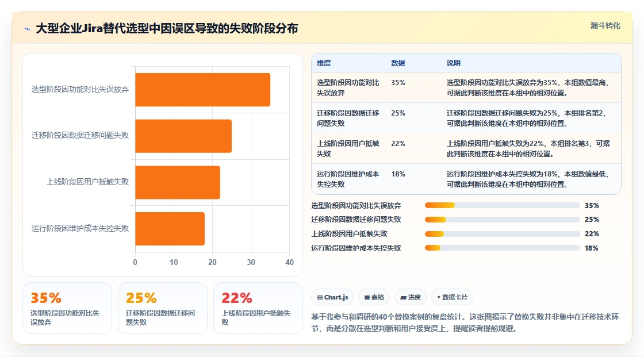The height and width of the screenshot is (357, 644).
Task: Click table row label 迁移阶段因数据迁移问题失败
Action: [348, 118]
